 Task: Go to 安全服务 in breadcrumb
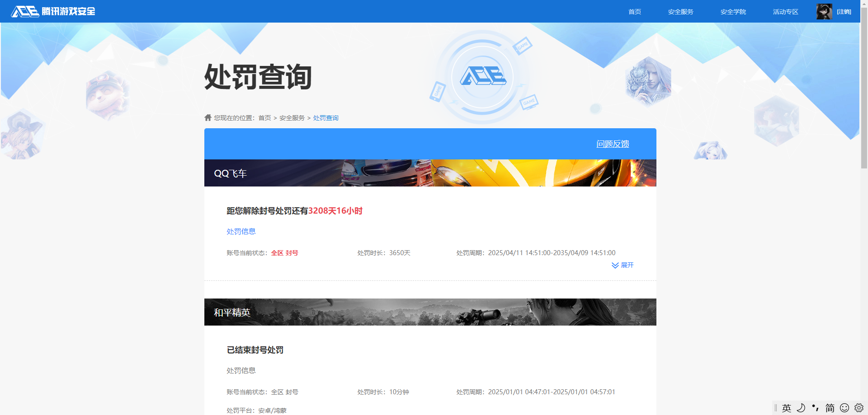[292, 118]
